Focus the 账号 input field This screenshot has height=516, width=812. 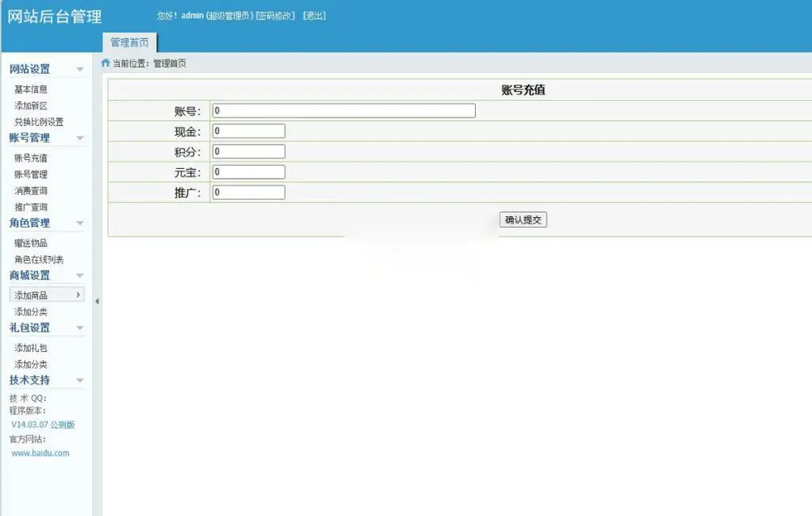343,111
